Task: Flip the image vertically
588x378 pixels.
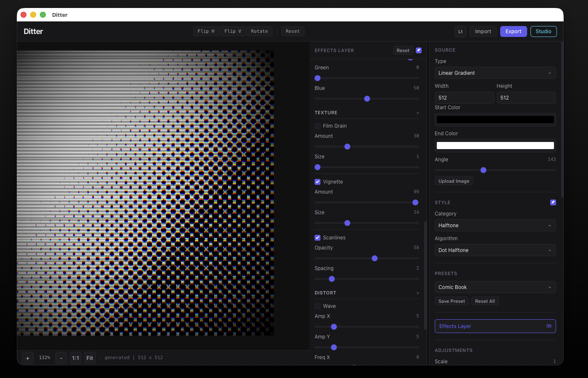Action: coord(233,31)
